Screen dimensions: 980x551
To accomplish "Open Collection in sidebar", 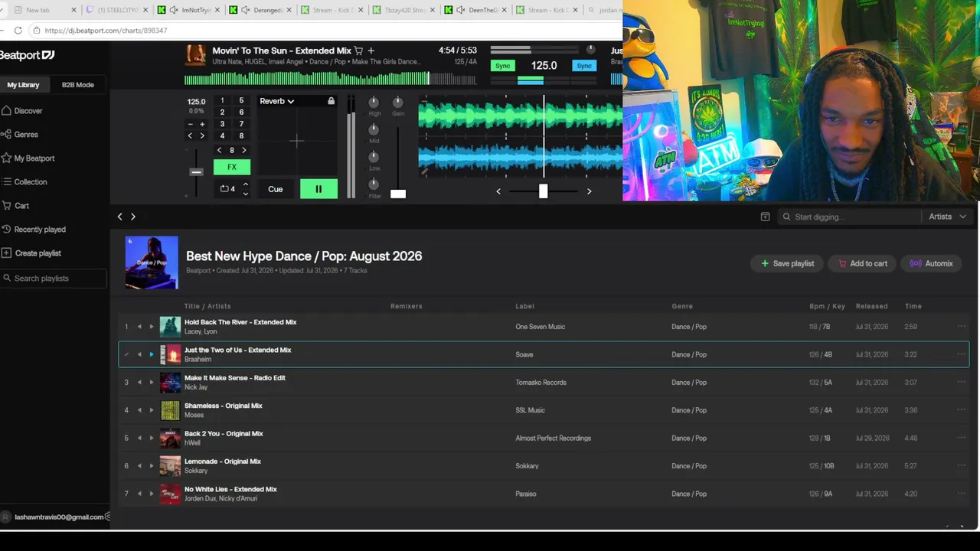I will click(x=24, y=182).
